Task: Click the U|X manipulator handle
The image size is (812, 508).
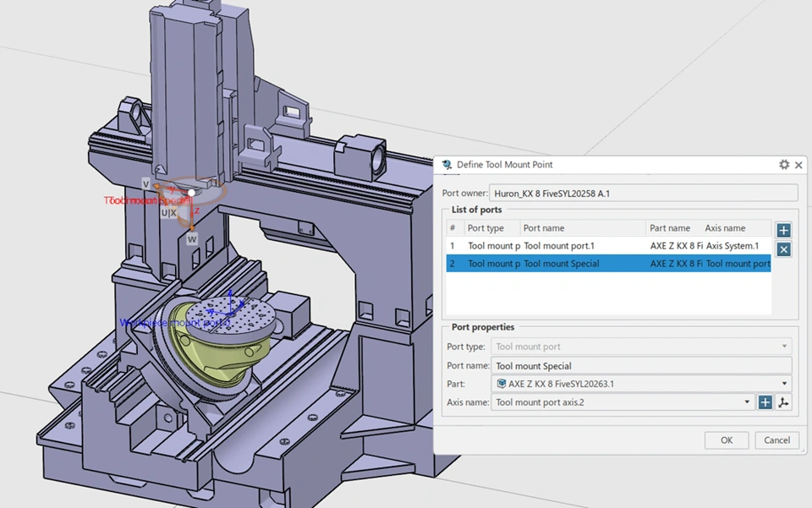Action: click(x=168, y=213)
